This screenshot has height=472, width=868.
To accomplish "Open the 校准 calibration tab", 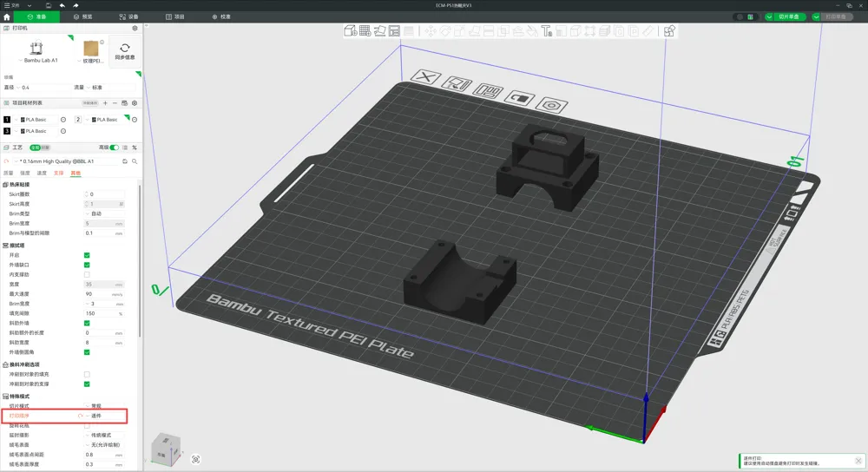I will 220,16.
